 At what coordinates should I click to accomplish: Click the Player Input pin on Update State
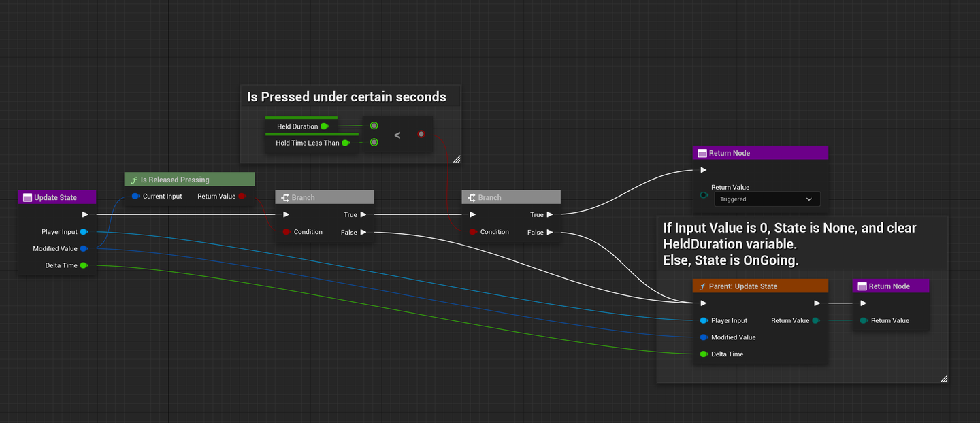[x=83, y=231]
